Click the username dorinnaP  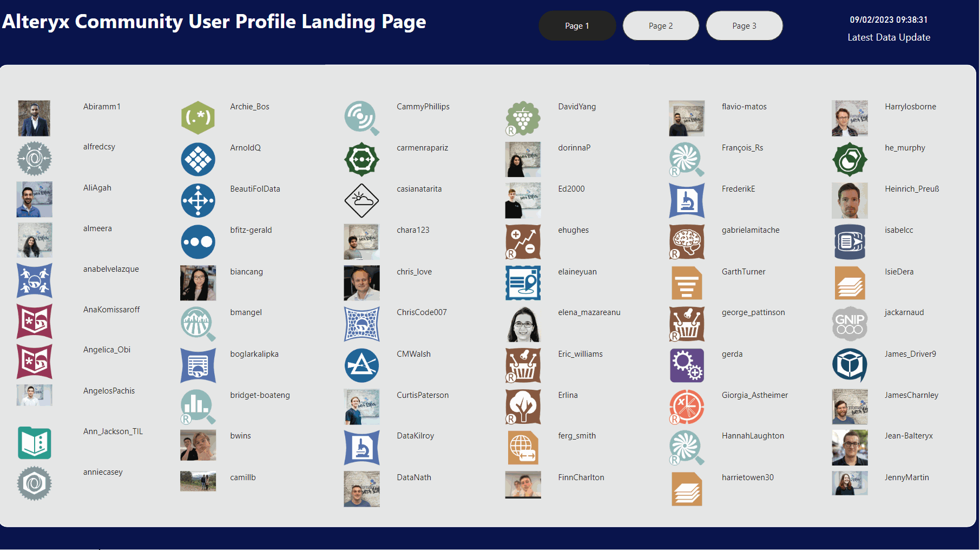574,148
